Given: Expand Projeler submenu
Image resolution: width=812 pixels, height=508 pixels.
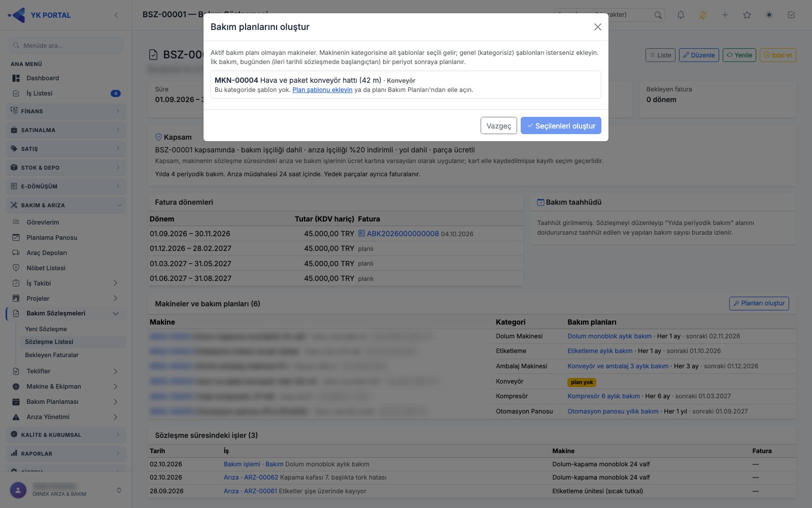Looking at the screenshot, I should [66, 299].
